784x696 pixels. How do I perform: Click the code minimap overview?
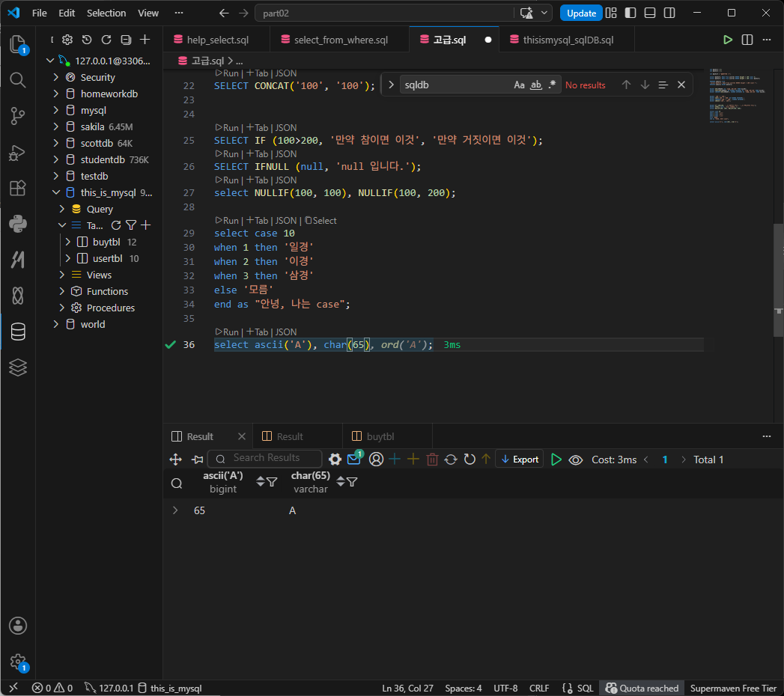[738, 96]
